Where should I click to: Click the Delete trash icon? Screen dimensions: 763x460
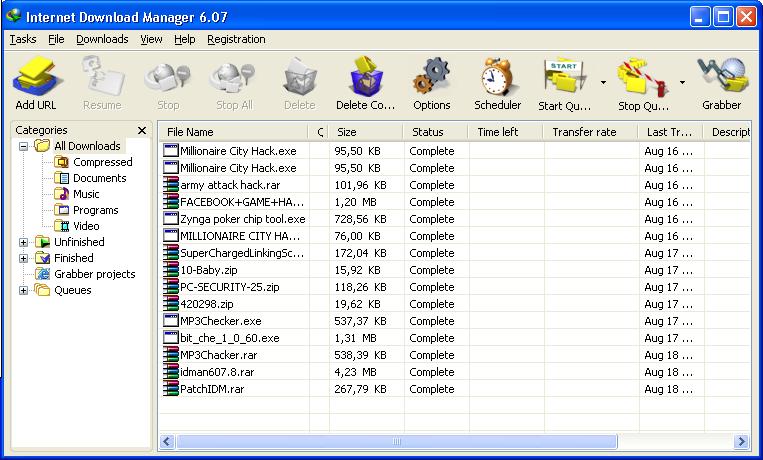coord(300,77)
